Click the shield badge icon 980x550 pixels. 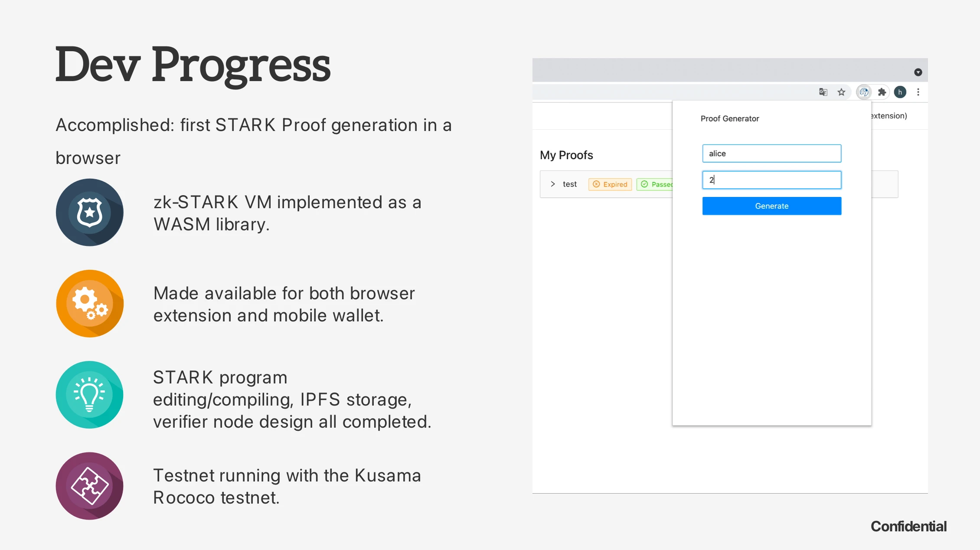click(x=90, y=212)
